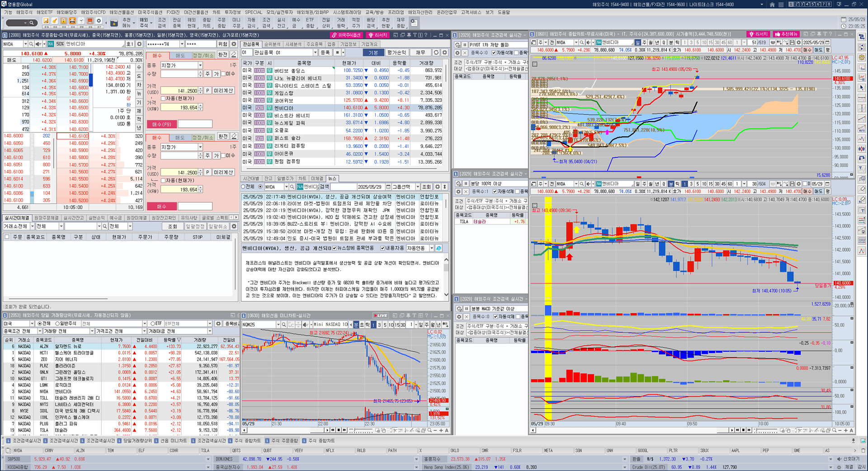
Task: Click the gear icon next to 위험 button
Action: (x=234, y=44)
